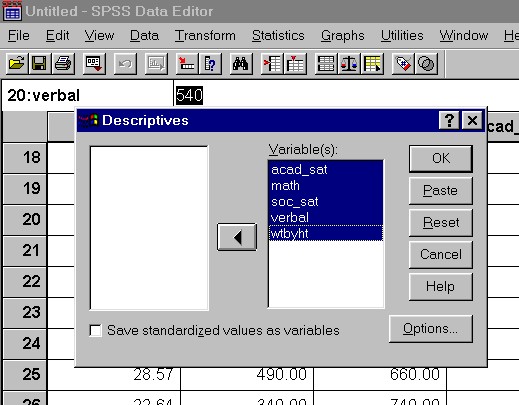Toggle Save standardized values as variables checkbox
The width and height of the screenshot is (519, 405).
[x=96, y=330]
